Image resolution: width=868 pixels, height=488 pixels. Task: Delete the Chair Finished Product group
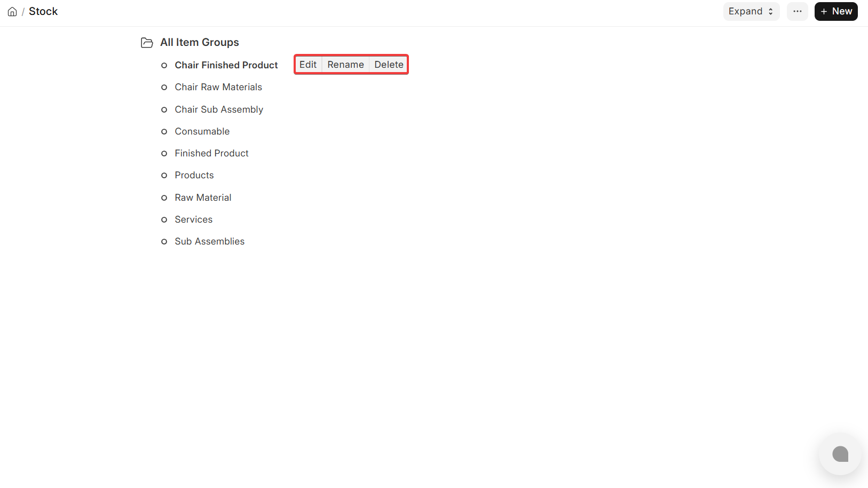click(x=389, y=65)
